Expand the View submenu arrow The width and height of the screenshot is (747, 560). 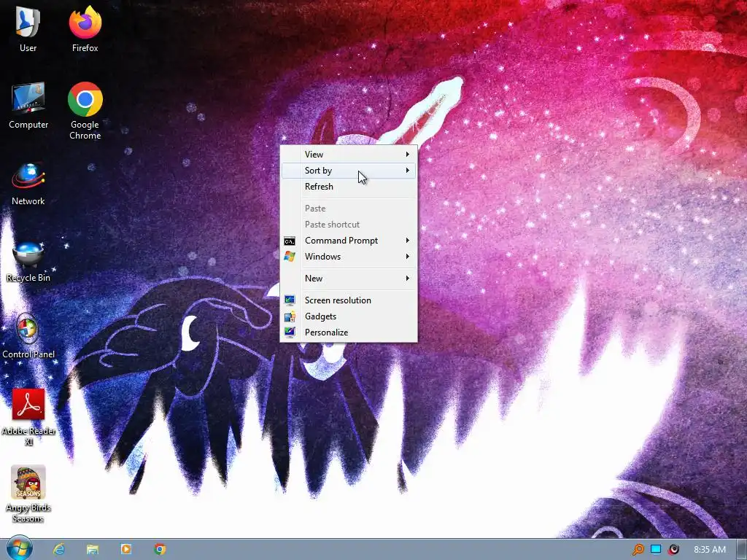[x=407, y=155]
